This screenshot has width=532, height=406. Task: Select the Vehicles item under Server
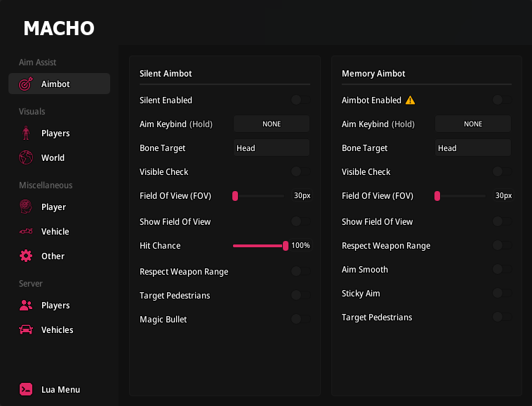57,330
